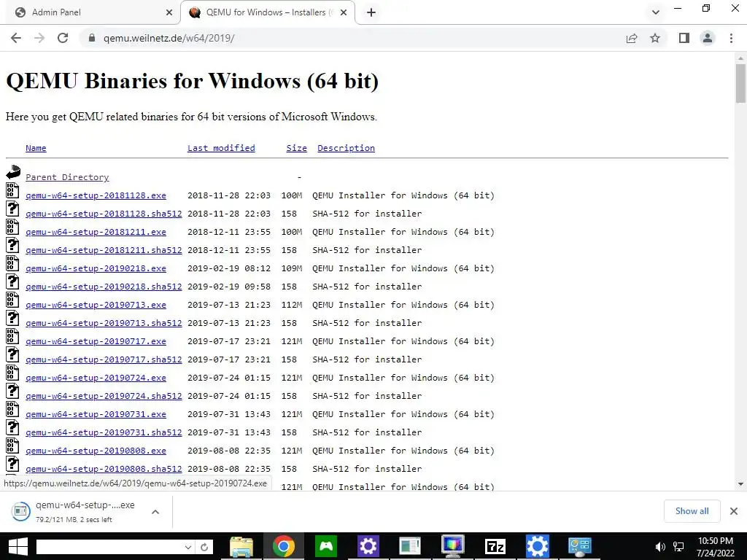Select the QEMU for Windows Installers tab
The width and height of the screenshot is (747, 560).
(268, 12)
